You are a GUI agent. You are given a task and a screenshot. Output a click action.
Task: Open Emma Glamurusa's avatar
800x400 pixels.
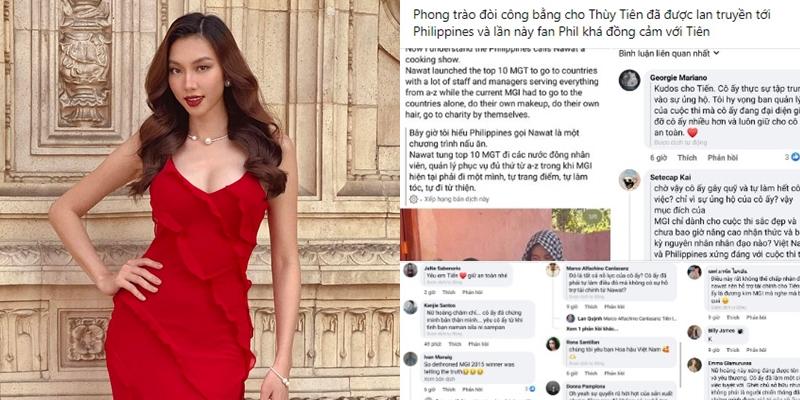coord(694,365)
